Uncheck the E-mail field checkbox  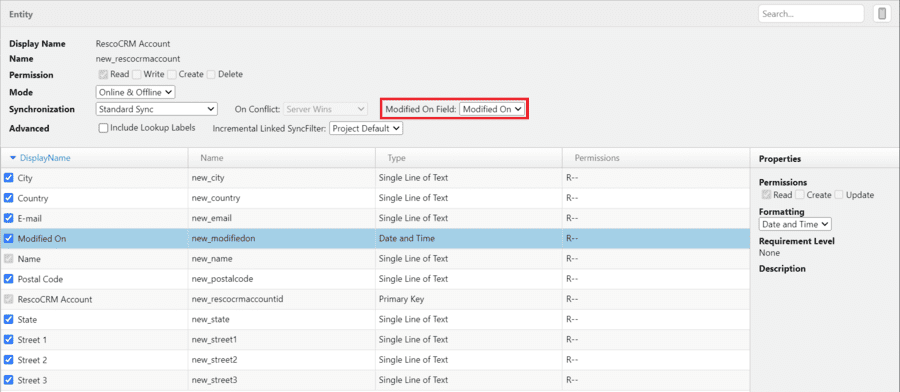coord(9,218)
